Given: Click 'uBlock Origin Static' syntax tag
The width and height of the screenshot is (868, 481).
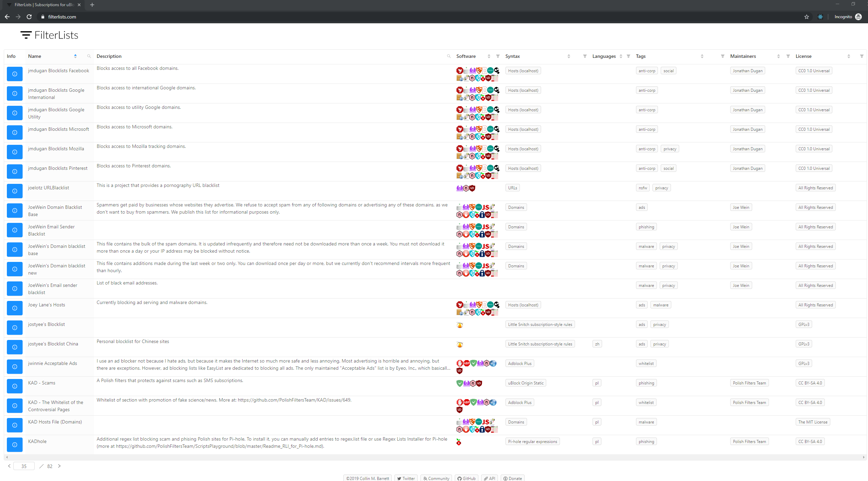Looking at the screenshot, I should point(526,383).
